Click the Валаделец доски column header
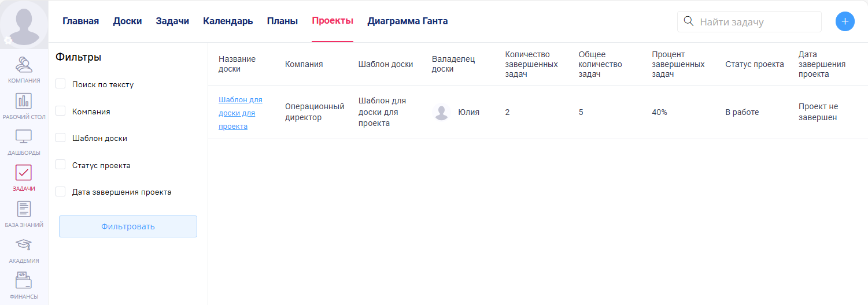 (453, 64)
